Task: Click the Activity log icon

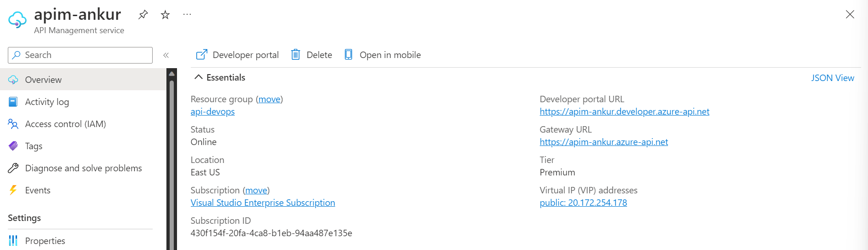Action: (x=13, y=102)
